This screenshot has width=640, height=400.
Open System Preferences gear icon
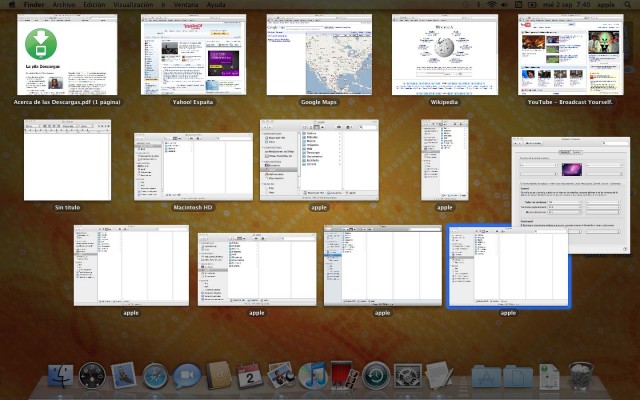407,376
